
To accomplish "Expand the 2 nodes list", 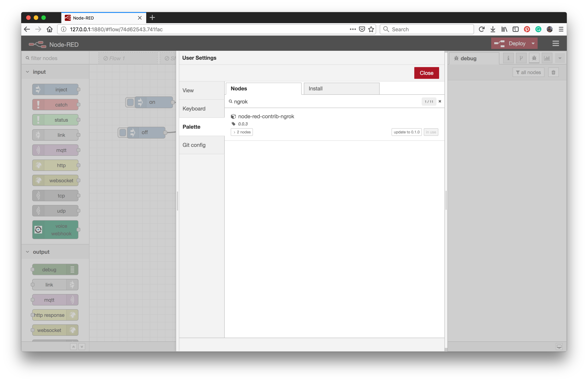I will (x=242, y=132).
